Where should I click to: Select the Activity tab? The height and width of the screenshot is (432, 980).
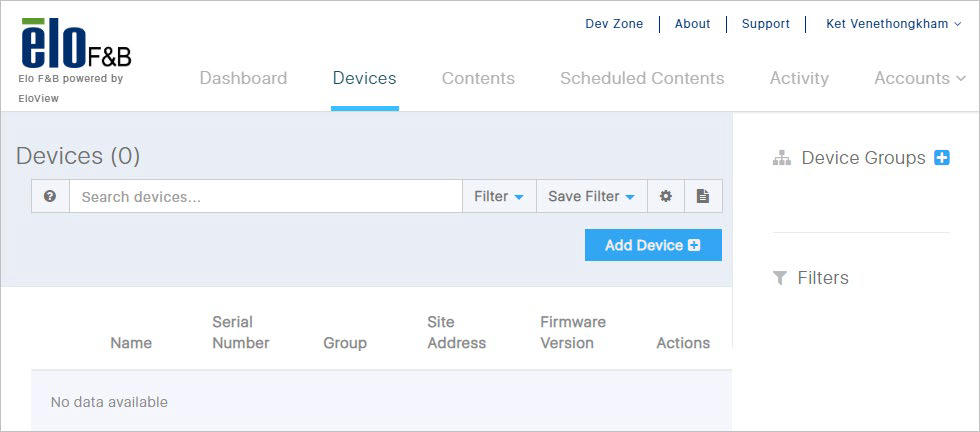[799, 78]
